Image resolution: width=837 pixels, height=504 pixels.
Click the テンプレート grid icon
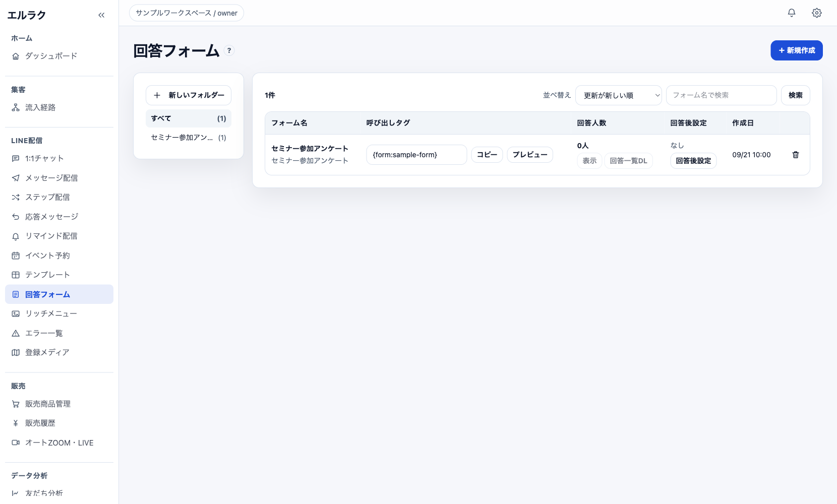pos(16,275)
